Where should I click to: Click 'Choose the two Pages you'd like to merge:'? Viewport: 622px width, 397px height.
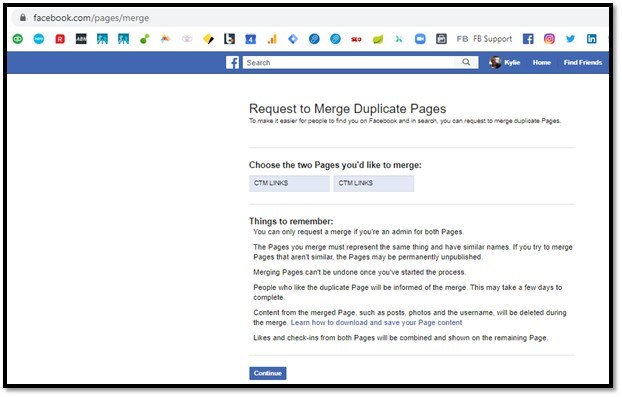(x=335, y=165)
